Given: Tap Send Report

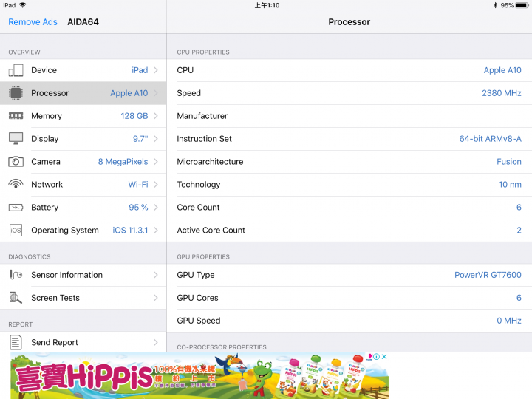Looking at the screenshot, I should [83, 342].
